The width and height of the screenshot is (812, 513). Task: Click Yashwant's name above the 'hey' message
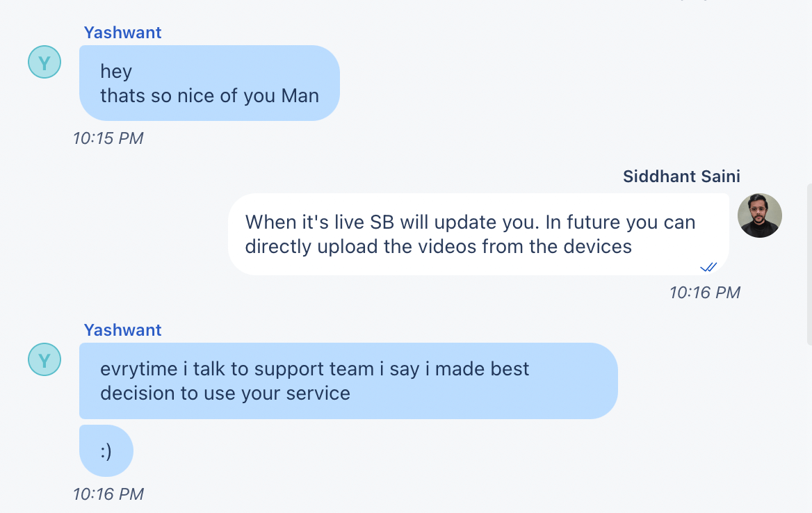[122, 33]
